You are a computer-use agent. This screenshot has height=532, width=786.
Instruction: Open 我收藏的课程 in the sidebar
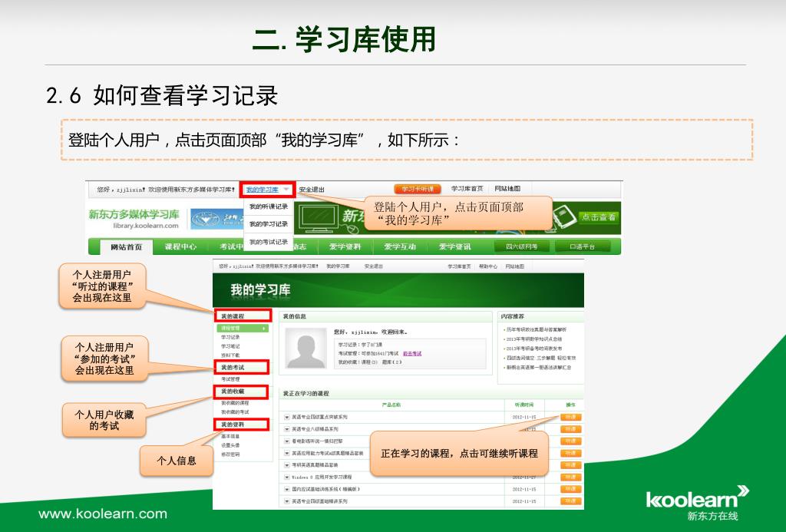[x=235, y=403]
